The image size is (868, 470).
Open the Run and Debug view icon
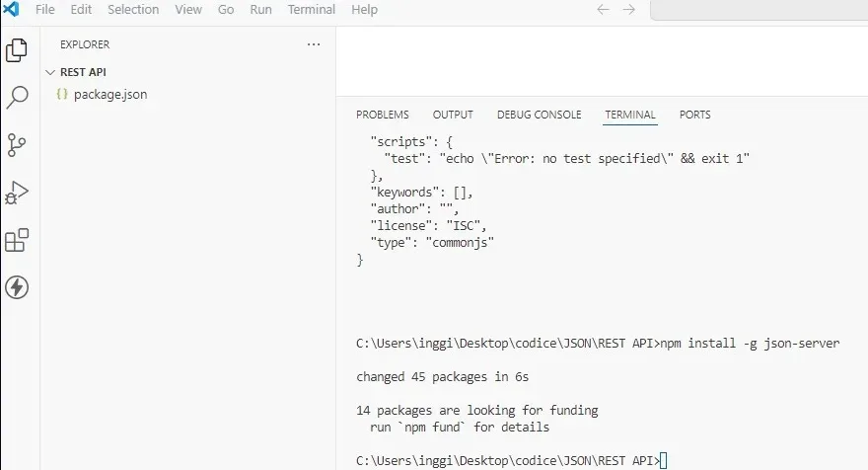tap(17, 193)
